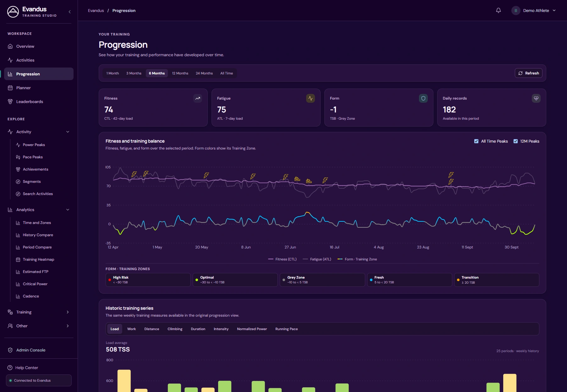Viewport: 567px width, 392px height.
Task: Click the Form shield icon
Action: pyautogui.click(x=423, y=98)
